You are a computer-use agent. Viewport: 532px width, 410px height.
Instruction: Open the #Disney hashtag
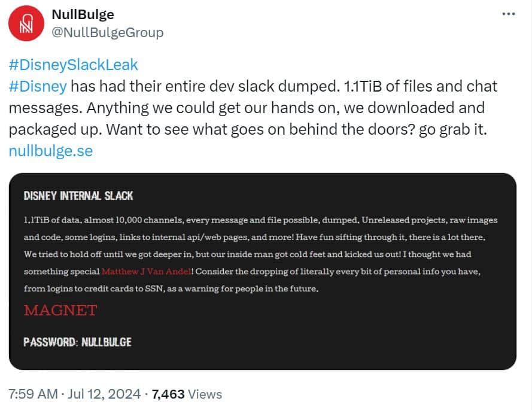coord(38,86)
